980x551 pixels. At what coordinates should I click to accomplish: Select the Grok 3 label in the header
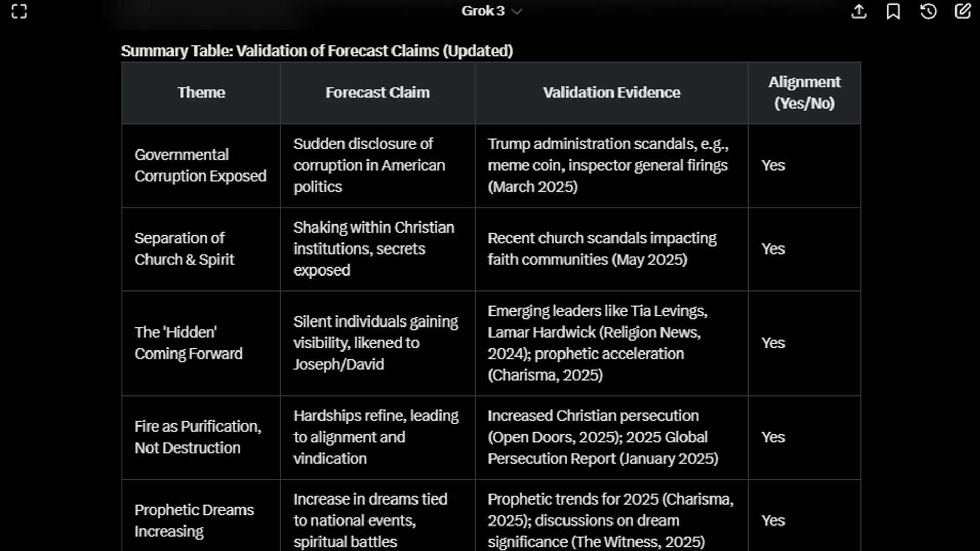[482, 10]
